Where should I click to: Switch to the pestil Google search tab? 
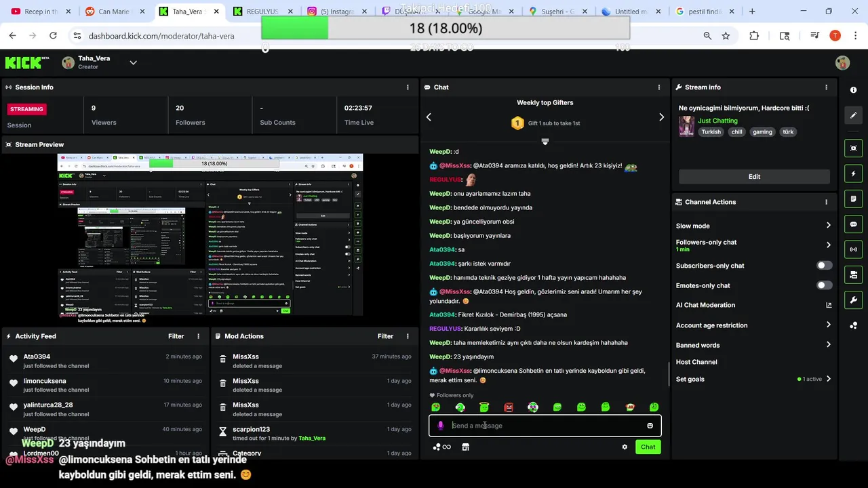point(705,12)
